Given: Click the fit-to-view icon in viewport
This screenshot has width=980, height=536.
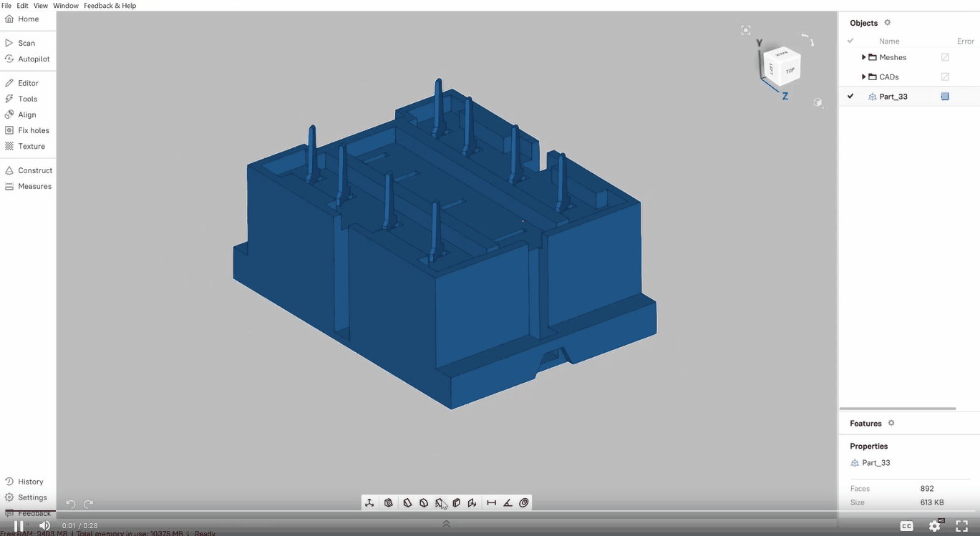Looking at the screenshot, I should pyautogui.click(x=746, y=30).
